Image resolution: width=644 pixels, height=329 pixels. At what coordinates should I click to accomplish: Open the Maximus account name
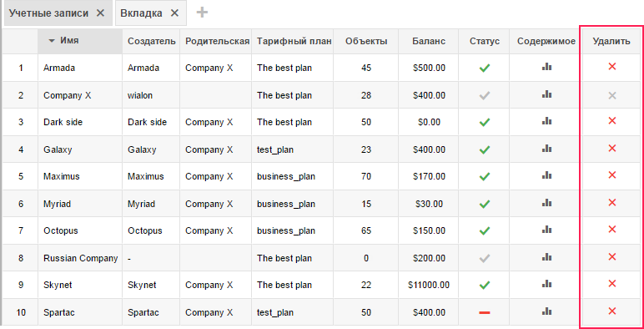pyautogui.click(x=62, y=176)
